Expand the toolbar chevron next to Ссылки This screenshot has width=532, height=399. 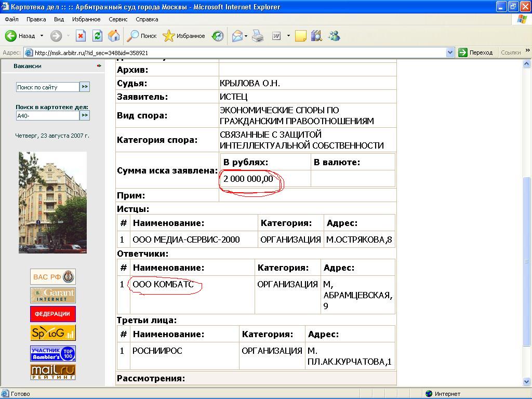pos(528,50)
